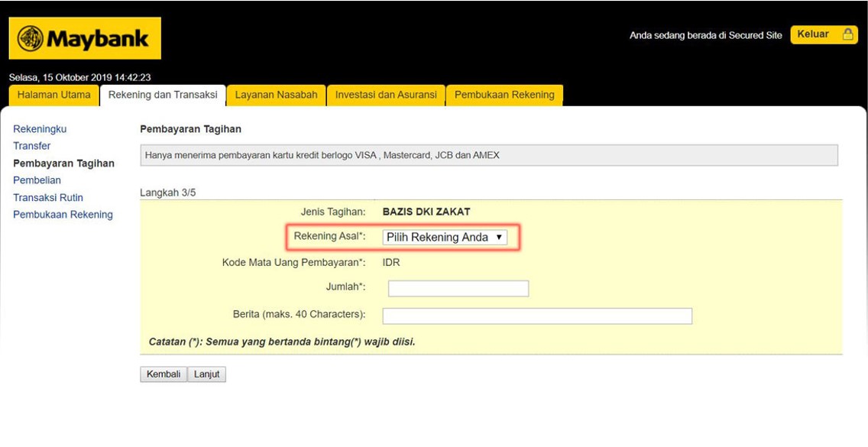Viewport: 868px width, 447px height.
Task: Open the Halaman Utama tab
Action: click(x=53, y=95)
